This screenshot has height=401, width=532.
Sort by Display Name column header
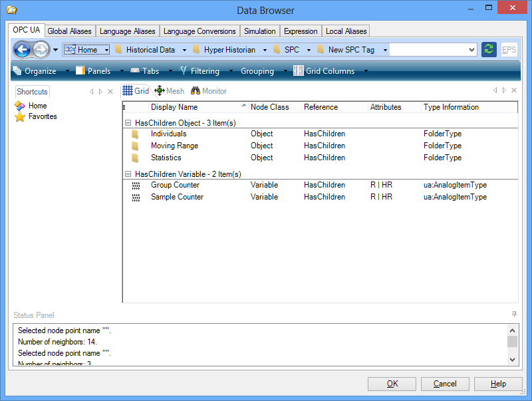pyautogui.click(x=174, y=107)
